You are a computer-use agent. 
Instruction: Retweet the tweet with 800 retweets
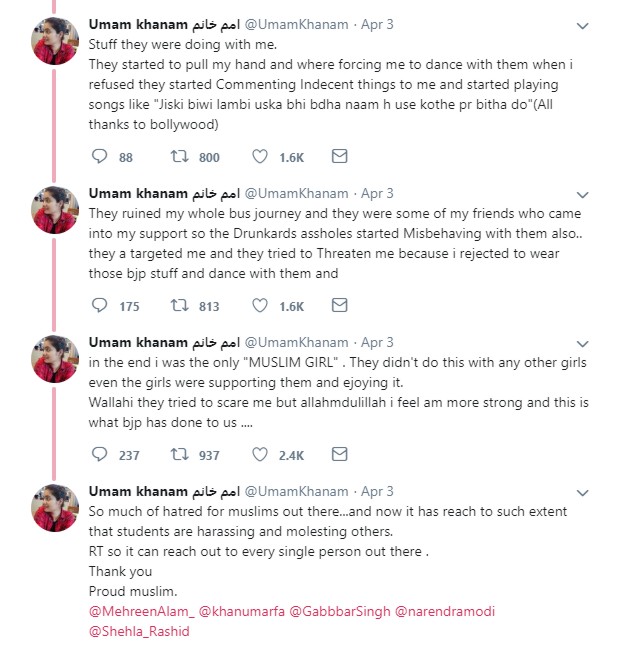[x=180, y=156]
